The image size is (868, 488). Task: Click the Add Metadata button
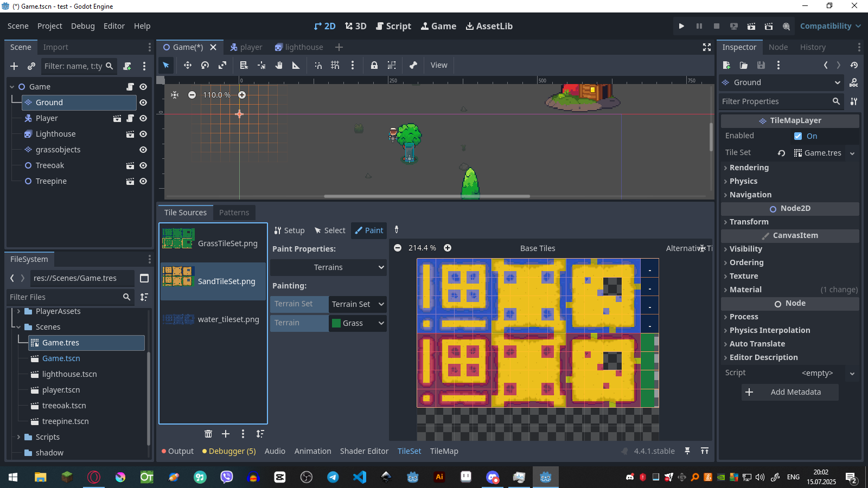pos(789,392)
